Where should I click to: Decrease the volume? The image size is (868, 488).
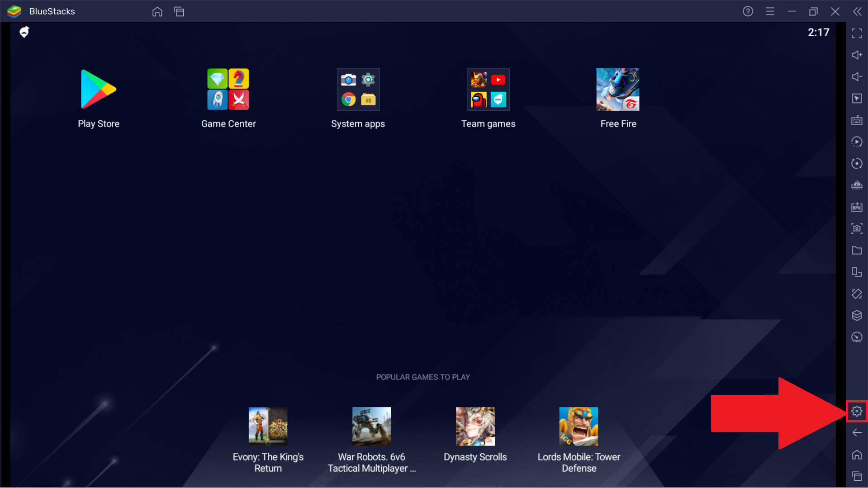point(856,77)
